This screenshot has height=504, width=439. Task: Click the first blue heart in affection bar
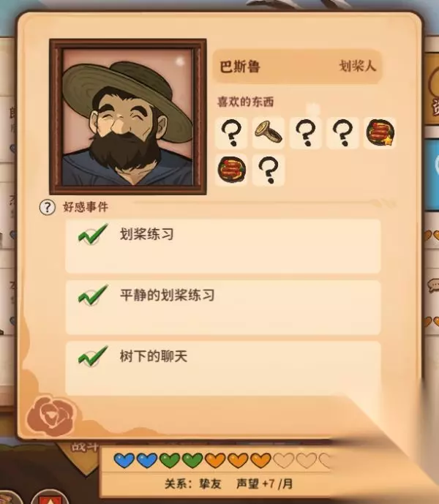click(x=124, y=460)
